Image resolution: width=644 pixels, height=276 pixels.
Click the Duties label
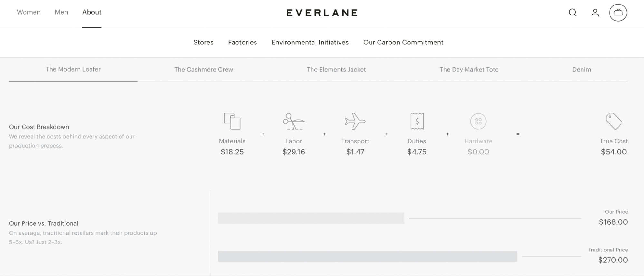point(417,141)
